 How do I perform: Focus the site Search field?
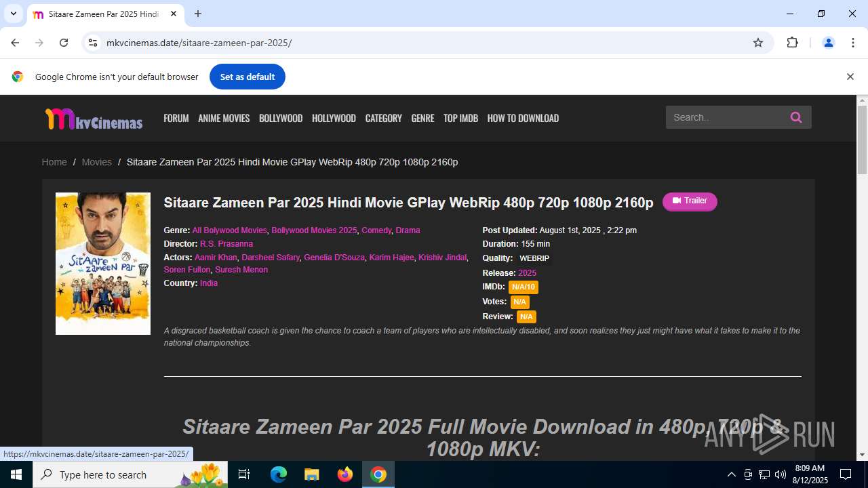[x=724, y=117]
